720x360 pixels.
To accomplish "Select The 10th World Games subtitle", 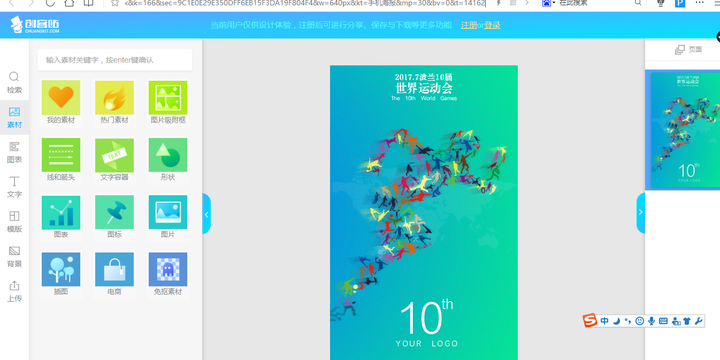I will [424, 98].
